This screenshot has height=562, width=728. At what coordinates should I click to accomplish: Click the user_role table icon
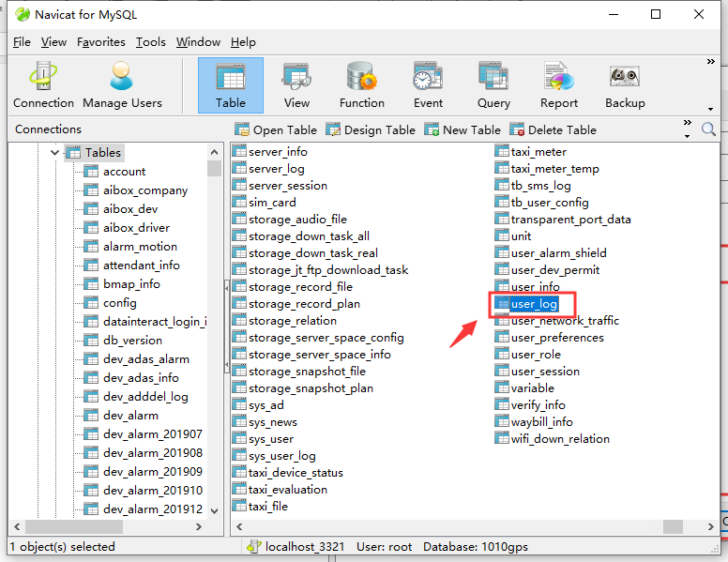(501, 354)
